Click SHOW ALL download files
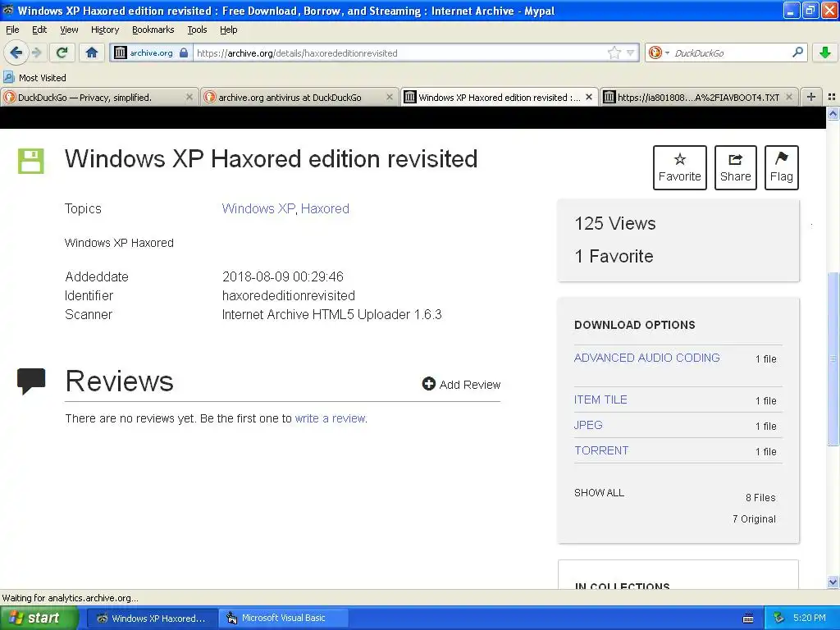Viewport: 840px width, 630px height. pos(599,493)
